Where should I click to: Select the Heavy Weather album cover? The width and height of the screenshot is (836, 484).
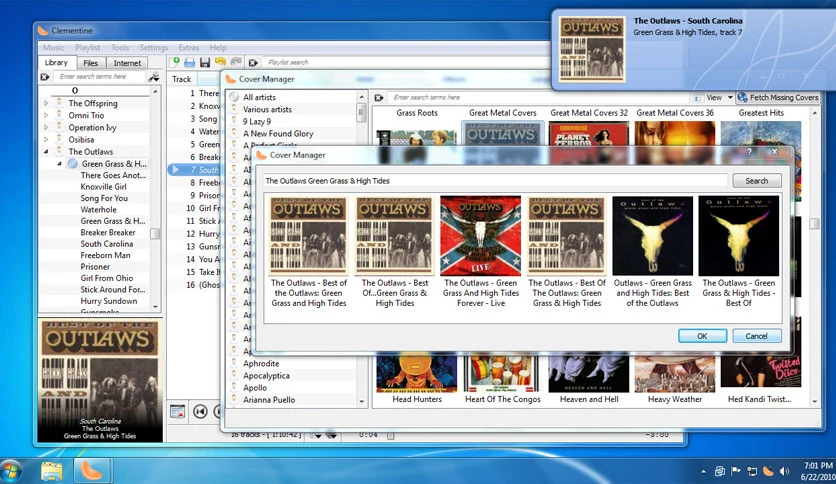(674, 373)
